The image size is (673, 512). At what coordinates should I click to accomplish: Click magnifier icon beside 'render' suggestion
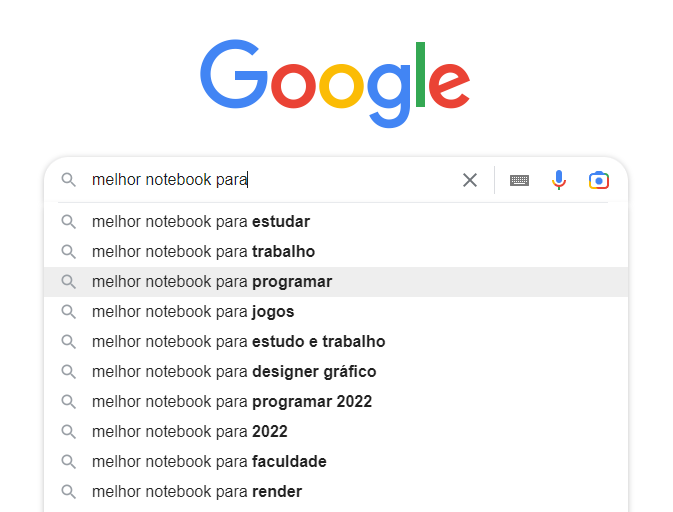[68, 491]
